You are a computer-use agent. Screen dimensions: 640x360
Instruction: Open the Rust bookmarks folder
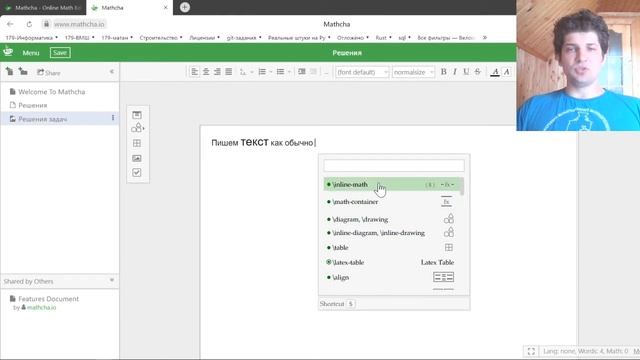383,38
